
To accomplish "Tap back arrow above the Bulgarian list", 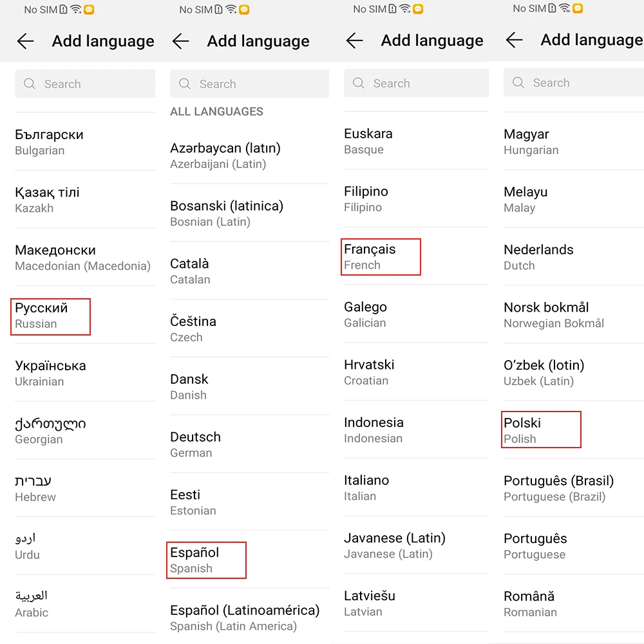I will [x=26, y=41].
